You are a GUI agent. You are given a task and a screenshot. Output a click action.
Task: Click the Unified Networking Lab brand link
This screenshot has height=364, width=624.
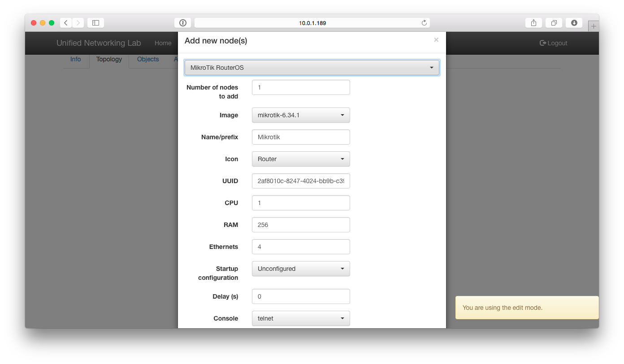pos(99,43)
